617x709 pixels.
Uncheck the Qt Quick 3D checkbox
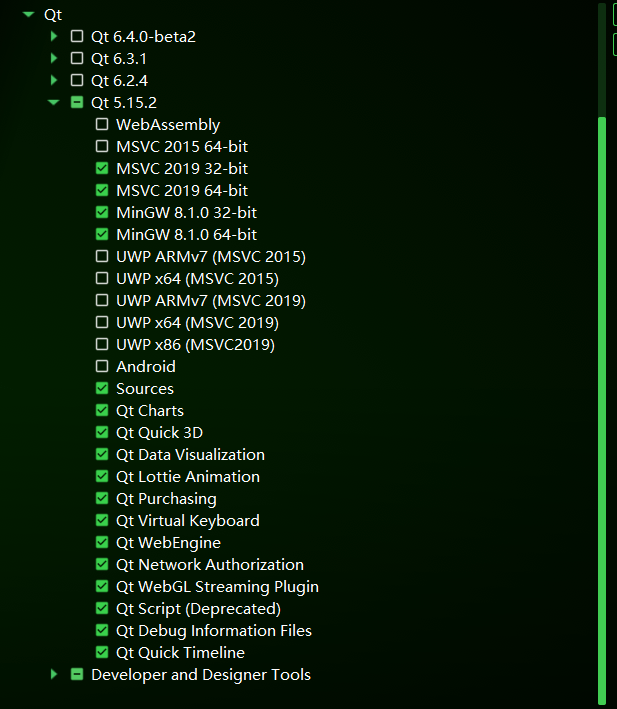pyautogui.click(x=102, y=432)
